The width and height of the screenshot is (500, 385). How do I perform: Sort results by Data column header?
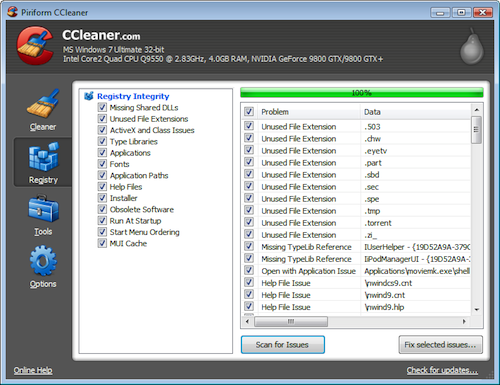(x=416, y=112)
